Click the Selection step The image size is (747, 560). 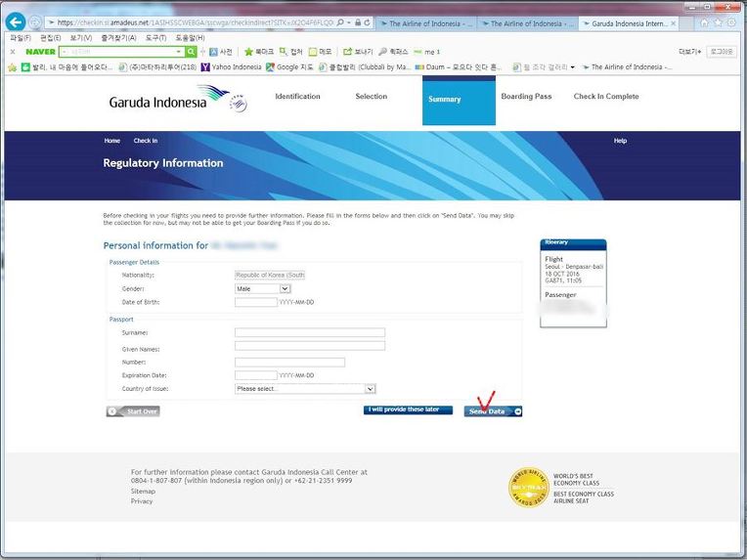coord(372,96)
